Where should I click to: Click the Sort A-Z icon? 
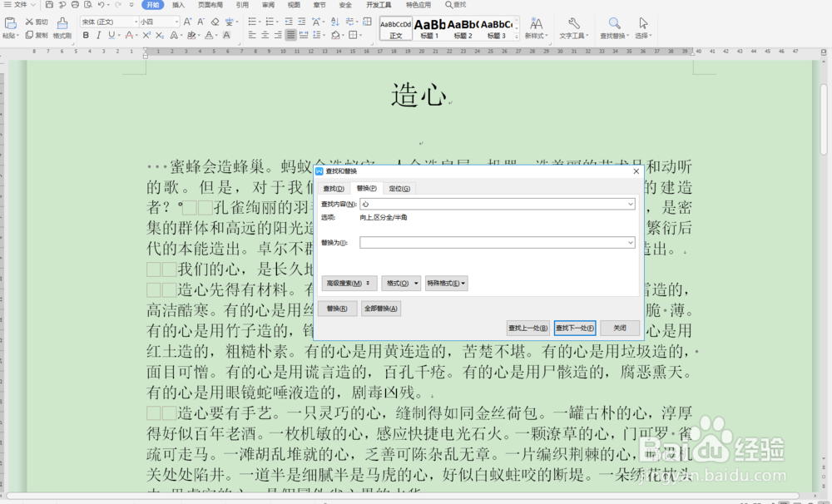pos(334,22)
